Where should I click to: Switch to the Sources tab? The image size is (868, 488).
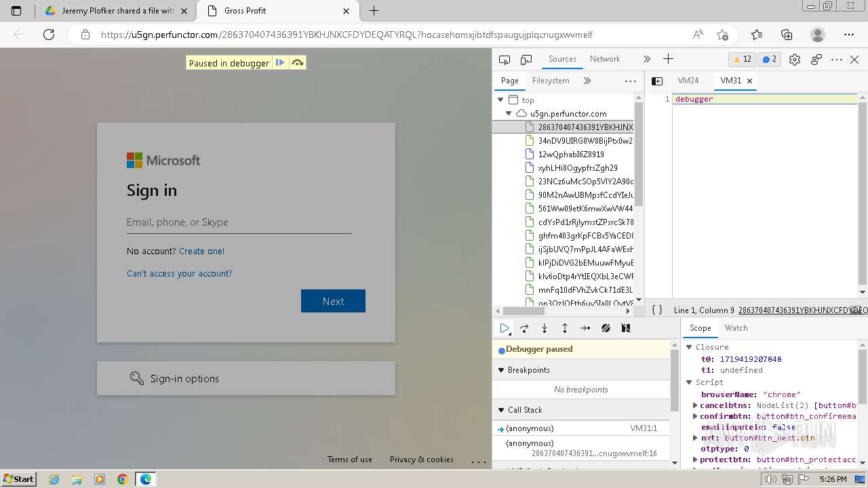point(562,59)
